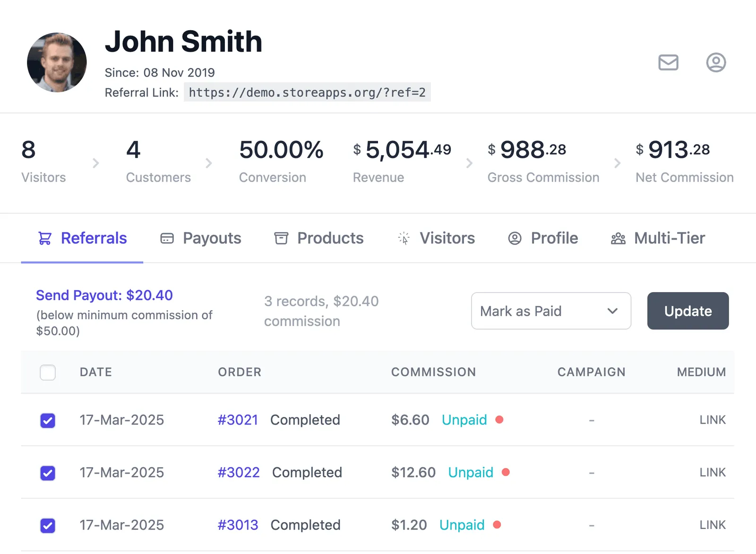
Task: Click the referral link URL field
Action: 307,92
